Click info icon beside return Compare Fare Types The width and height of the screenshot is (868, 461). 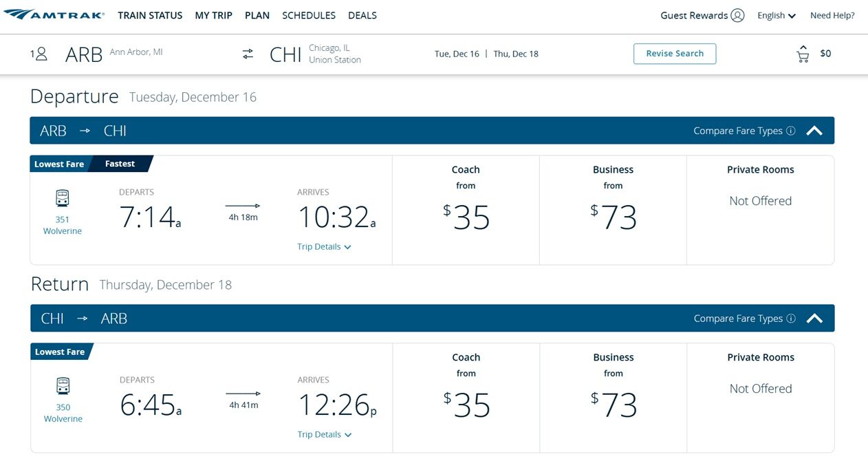(791, 319)
